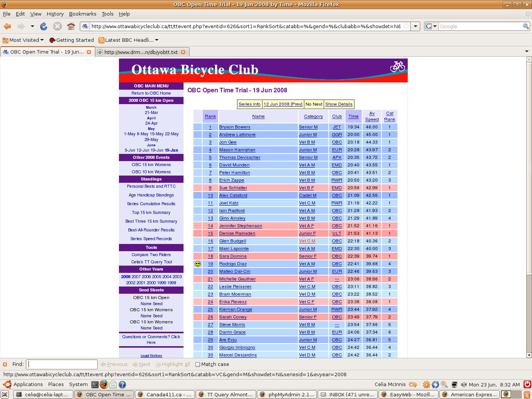Screen dimensions: 532x399
Task: Expand the address bar history dropdown
Action: click(x=416, y=26)
